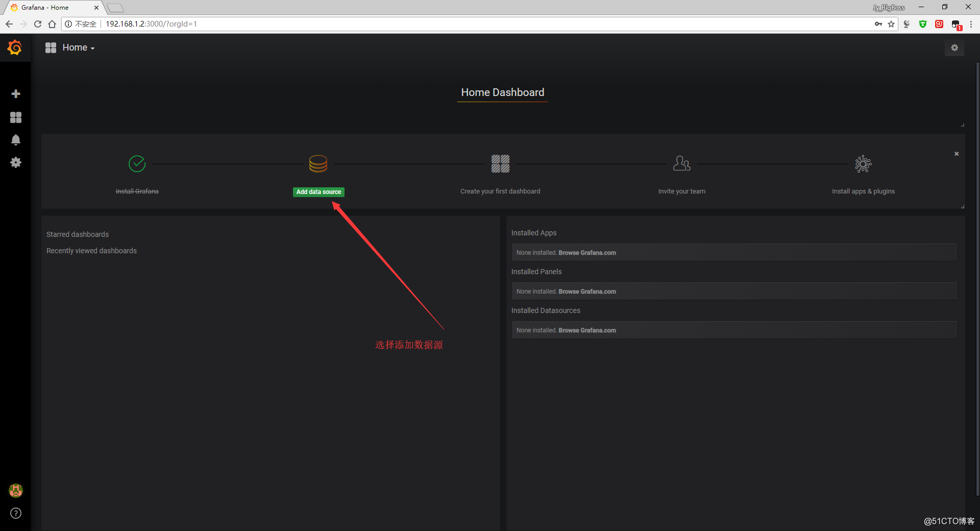The height and width of the screenshot is (531, 980).
Task: Open the Help question mark icon
Action: [x=16, y=513]
